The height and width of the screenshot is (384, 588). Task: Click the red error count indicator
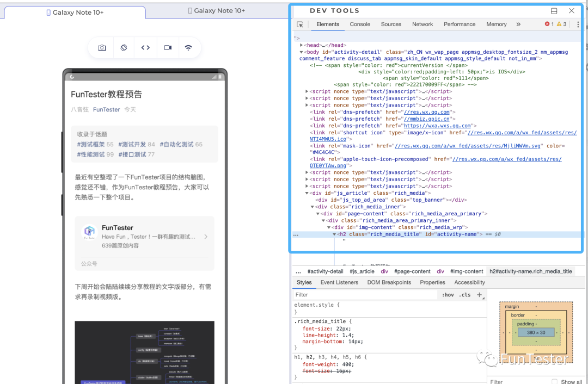point(549,24)
